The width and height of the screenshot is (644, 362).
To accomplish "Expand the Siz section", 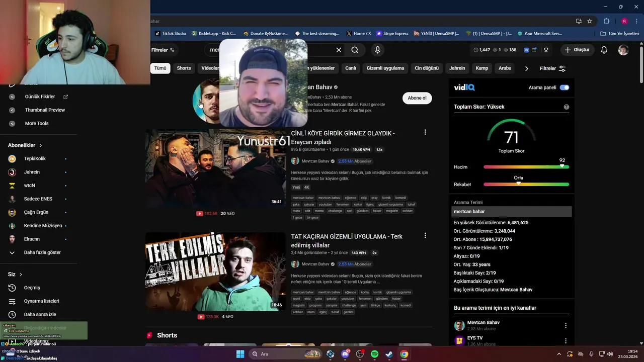I will [15, 274].
